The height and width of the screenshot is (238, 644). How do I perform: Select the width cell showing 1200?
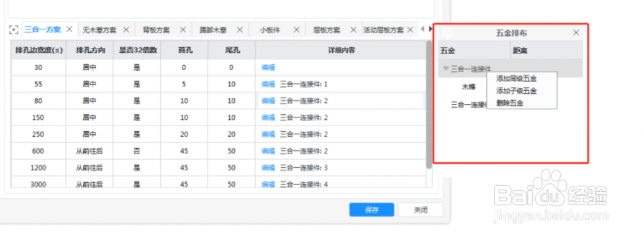39,168
